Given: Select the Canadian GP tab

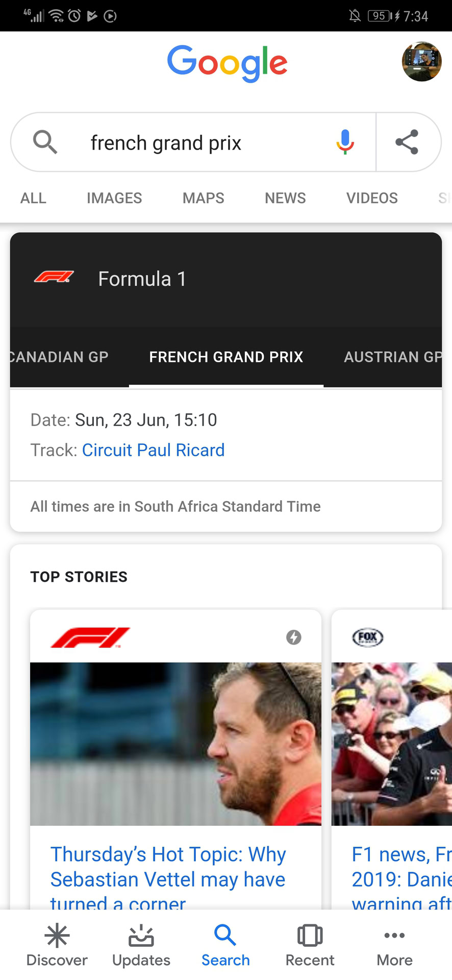Looking at the screenshot, I should coord(59,357).
